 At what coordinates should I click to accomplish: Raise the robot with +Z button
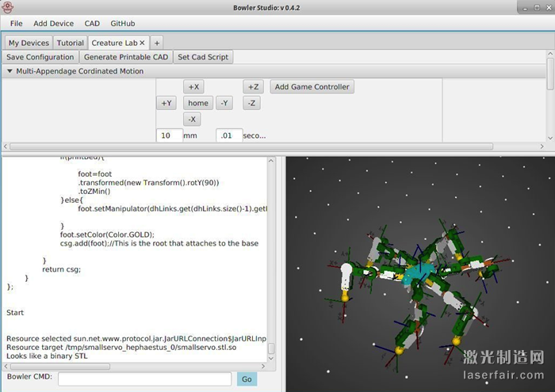click(253, 87)
